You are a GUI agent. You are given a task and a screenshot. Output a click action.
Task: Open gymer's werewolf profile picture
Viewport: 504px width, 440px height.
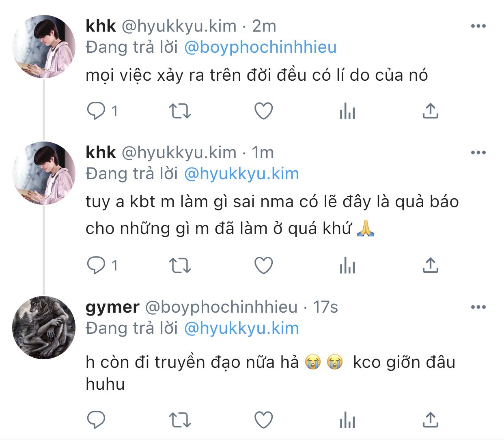[x=44, y=328]
